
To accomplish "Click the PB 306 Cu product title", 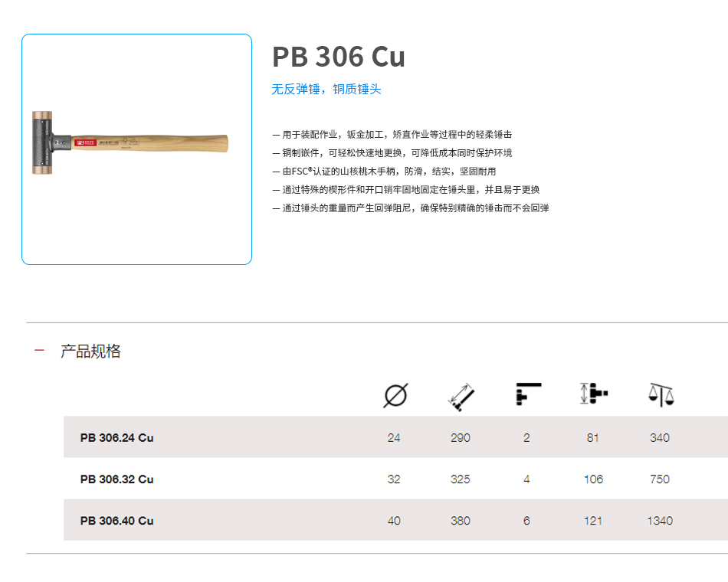I will pyautogui.click(x=338, y=57).
